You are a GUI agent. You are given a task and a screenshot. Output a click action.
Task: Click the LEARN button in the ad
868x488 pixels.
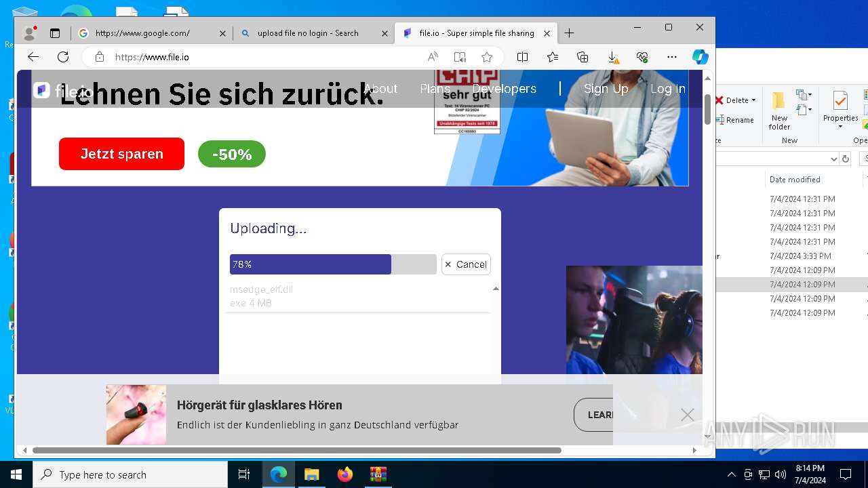[594, 415]
